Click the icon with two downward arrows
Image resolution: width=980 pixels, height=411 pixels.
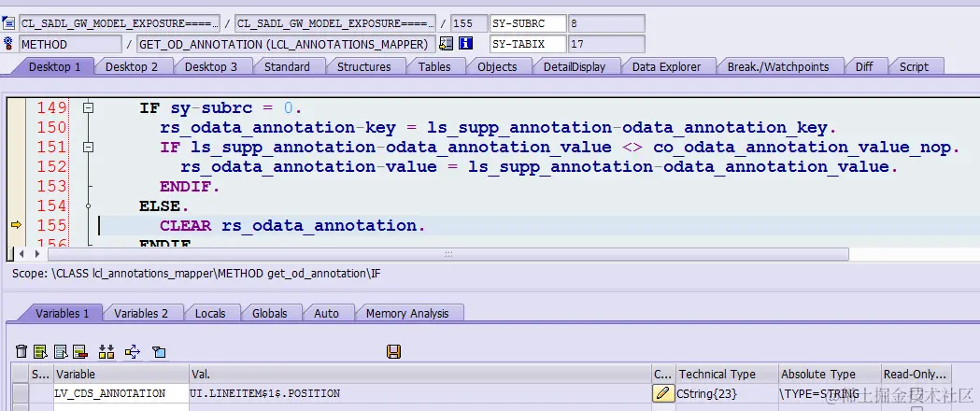tap(107, 351)
